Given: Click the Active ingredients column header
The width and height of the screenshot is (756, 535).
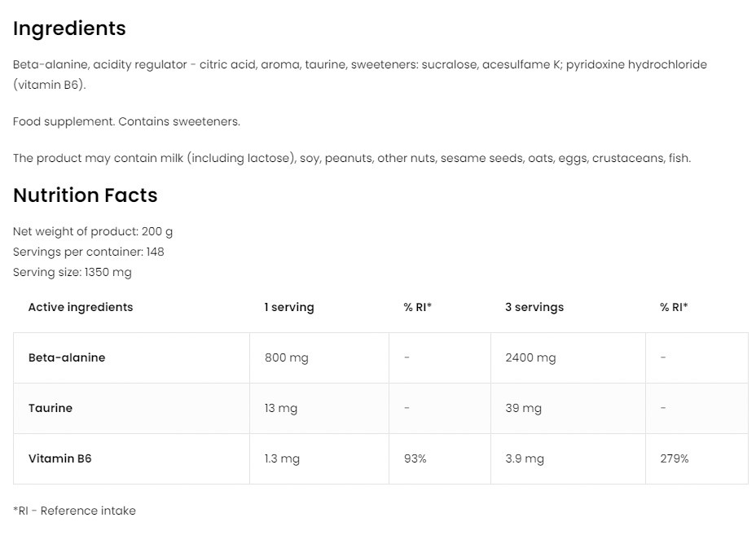Looking at the screenshot, I should point(81,307).
